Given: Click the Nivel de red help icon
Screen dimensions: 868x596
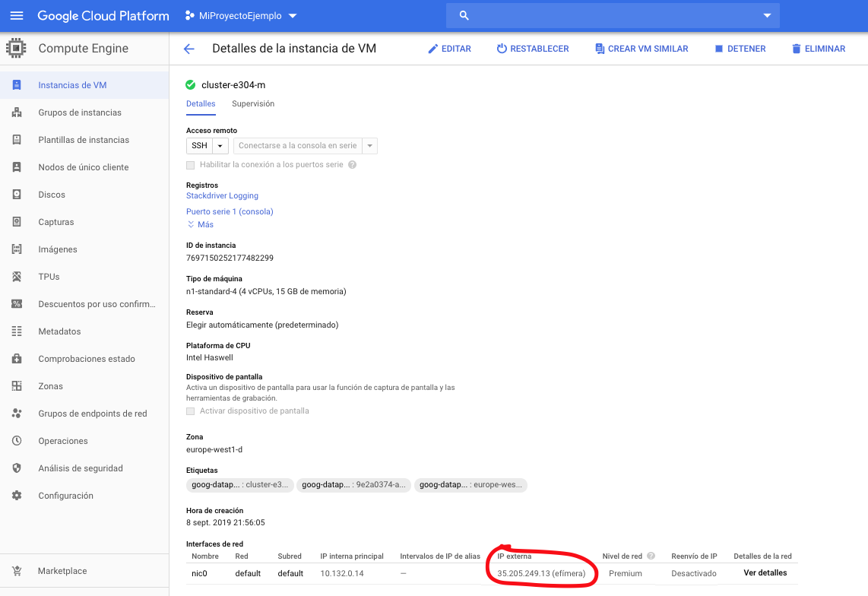Looking at the screenshot, I should 651,556.
